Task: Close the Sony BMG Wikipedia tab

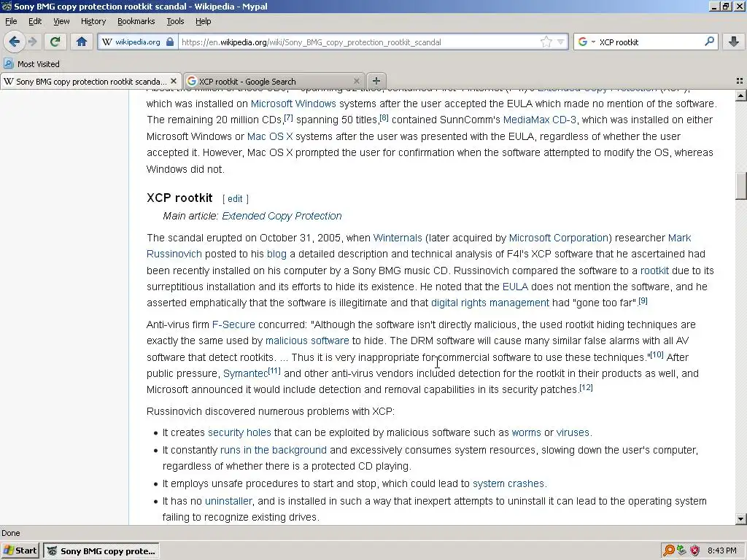Action: pos(174,81)
